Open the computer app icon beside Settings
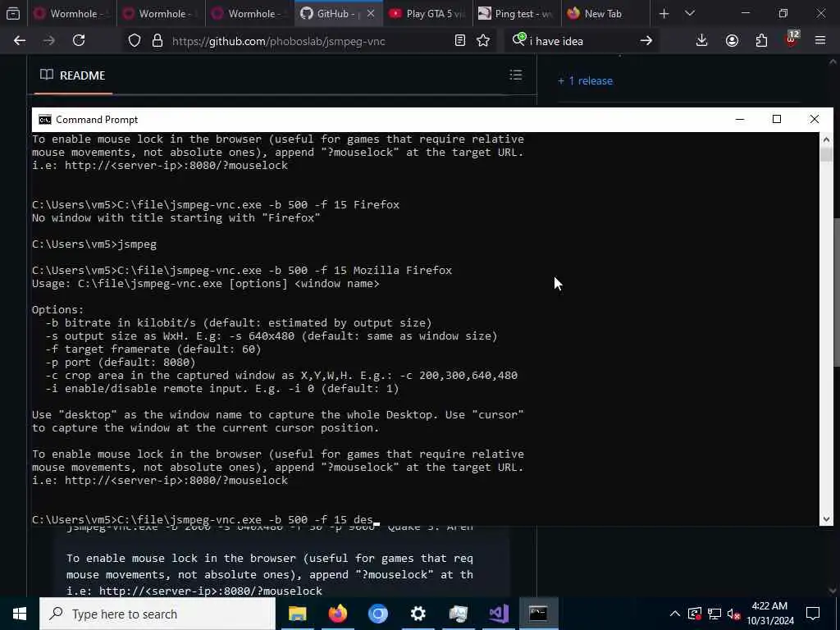This screenshot has width=840, height=630. (x=458, y=614)
